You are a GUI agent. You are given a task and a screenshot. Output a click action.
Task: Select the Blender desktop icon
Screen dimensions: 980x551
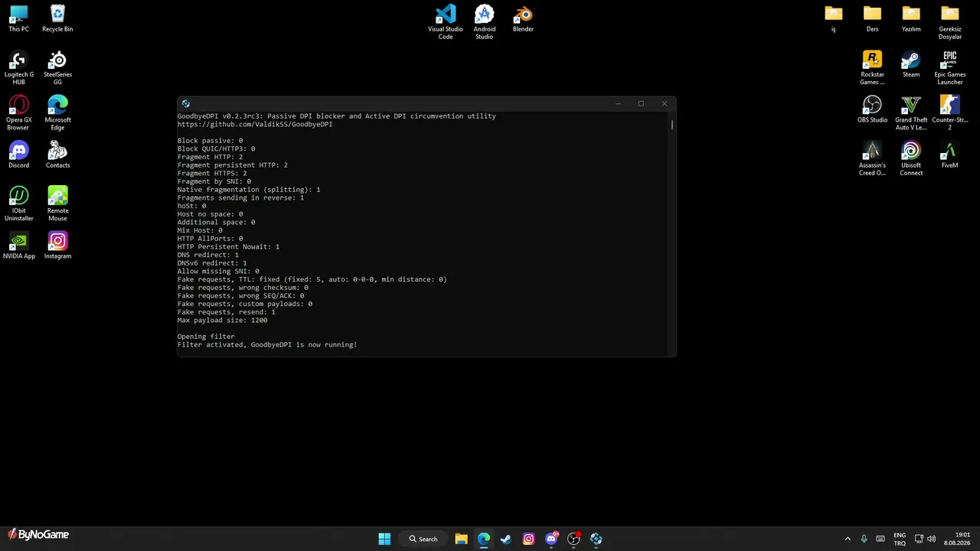[x=523, y=19]
